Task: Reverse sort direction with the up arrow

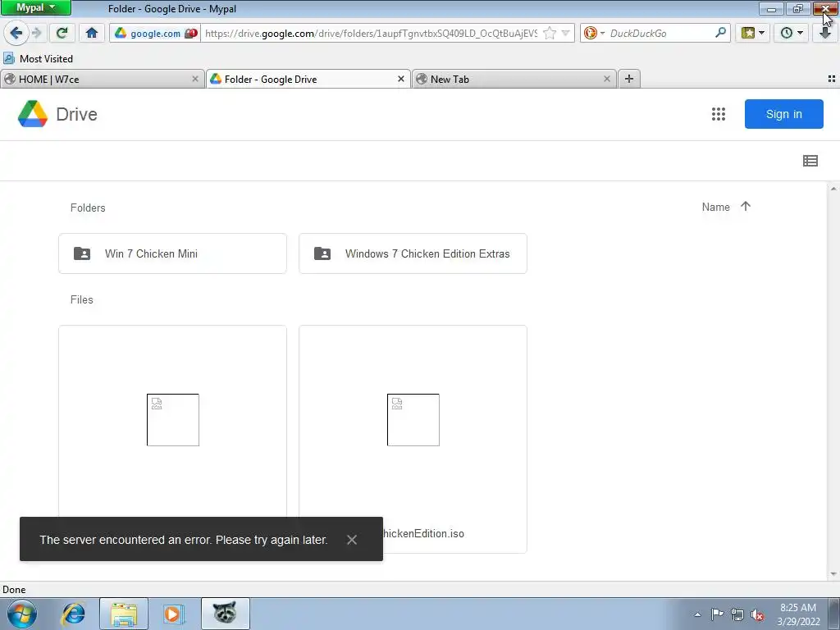Action: (x=745, y=206)
